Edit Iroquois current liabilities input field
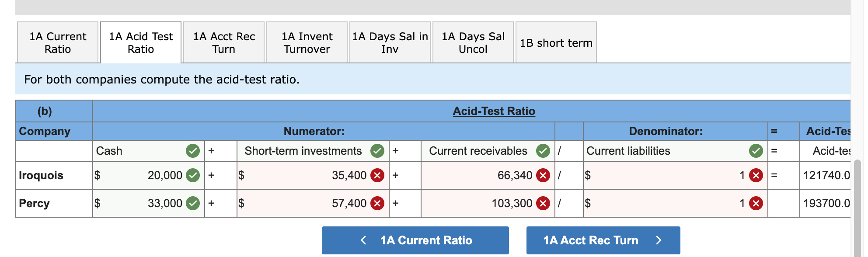This screenshot has width=868, height=257. coord(675,175)
